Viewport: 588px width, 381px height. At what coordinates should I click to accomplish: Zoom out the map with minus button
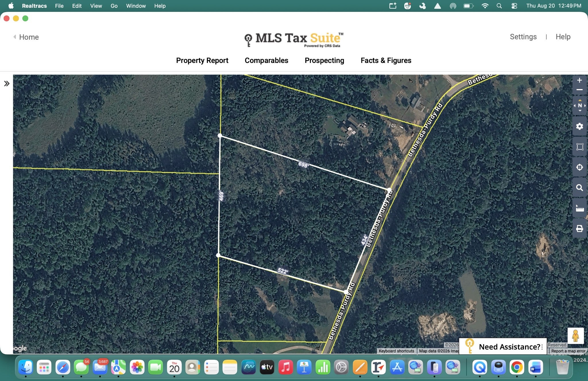click(579, 90)
